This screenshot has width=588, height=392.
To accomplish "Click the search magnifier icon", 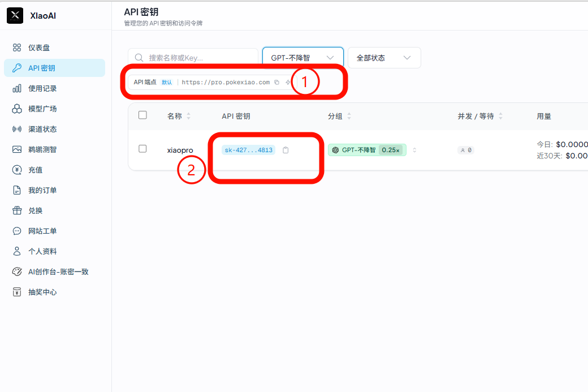I will (139, 58).
